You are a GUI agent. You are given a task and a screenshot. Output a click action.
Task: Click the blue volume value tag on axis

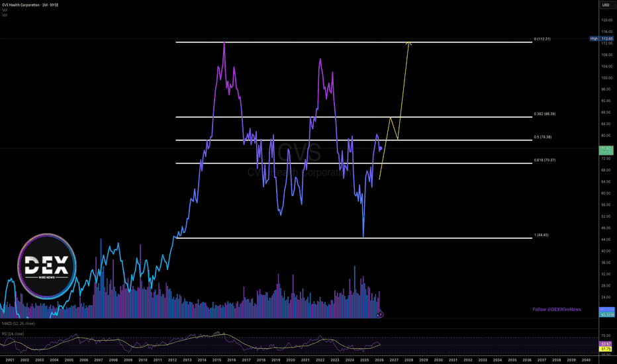[606, 312]
